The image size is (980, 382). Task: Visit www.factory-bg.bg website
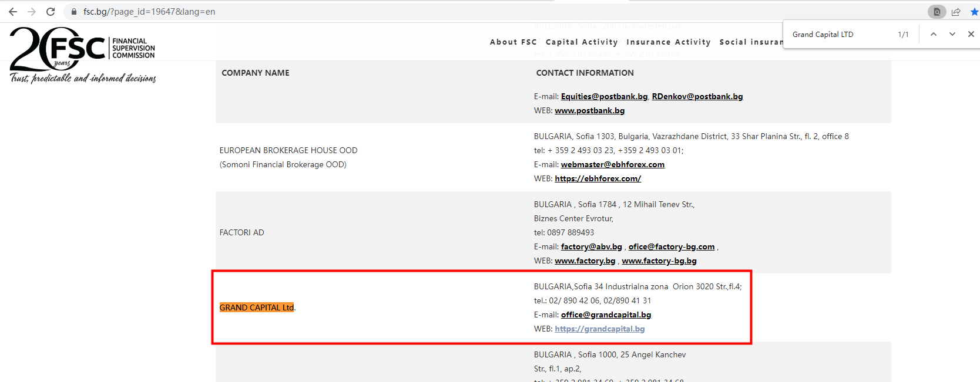point(659,261)
